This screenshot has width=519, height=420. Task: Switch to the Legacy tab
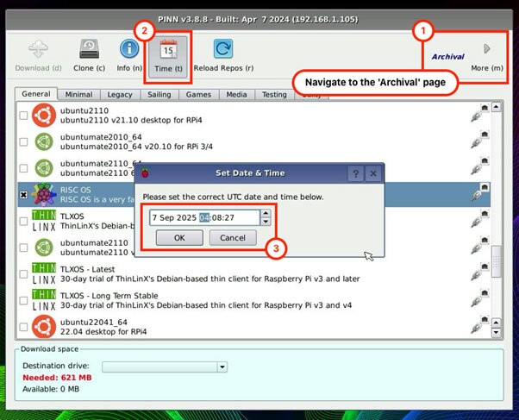[120, 95]
